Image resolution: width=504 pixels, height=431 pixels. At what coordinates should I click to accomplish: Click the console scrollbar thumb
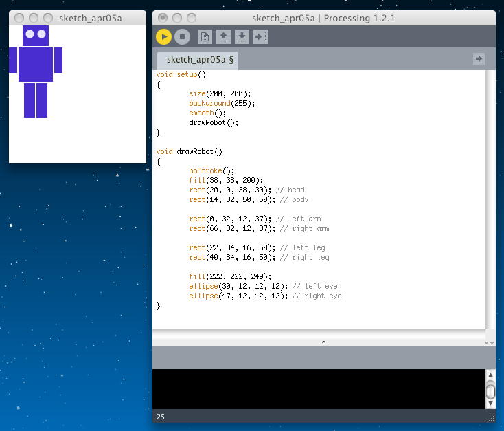click(x=490, y=390)
